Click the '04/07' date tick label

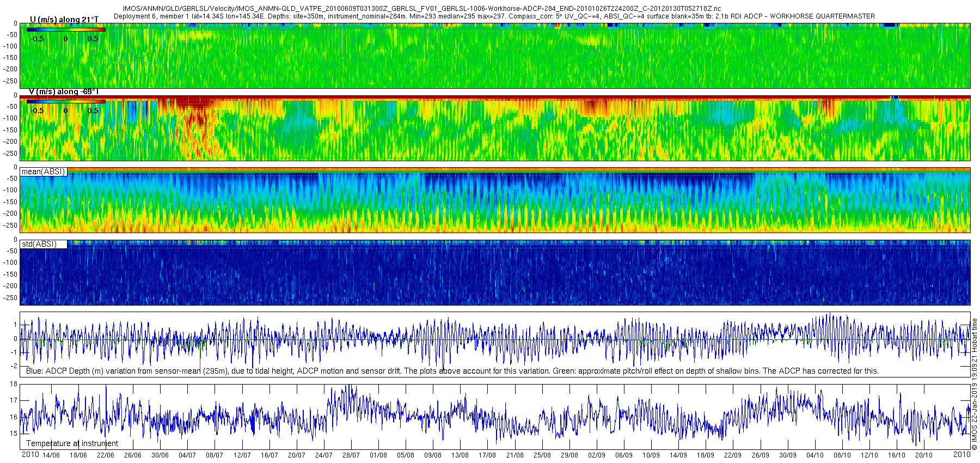pyautogui.click(x=187, y=455)
